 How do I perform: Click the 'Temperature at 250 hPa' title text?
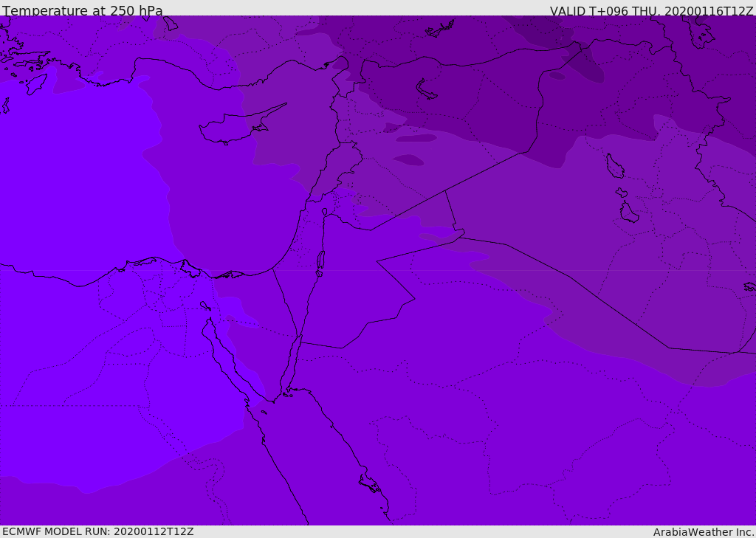coord(83,10)
